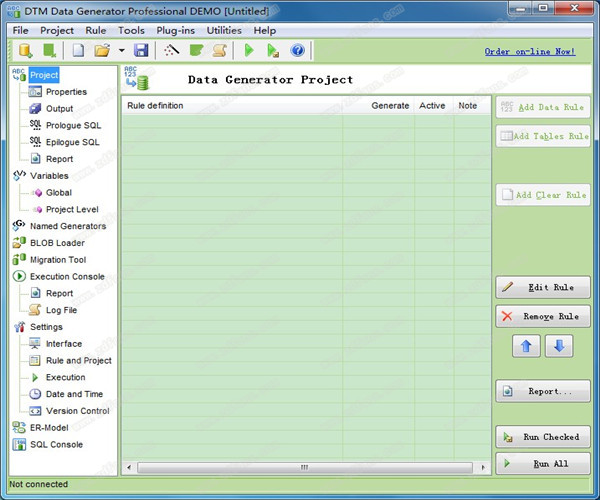Open the Utilities menu

224,30
